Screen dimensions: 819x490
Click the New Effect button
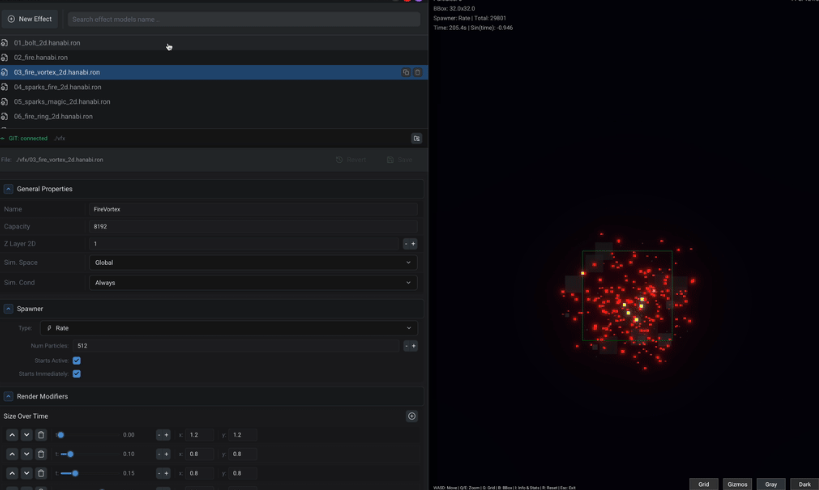coord(30,19)
